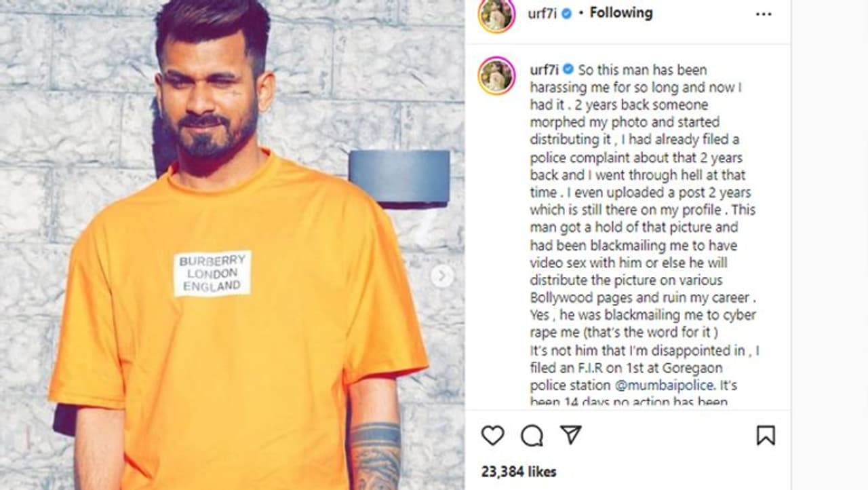The width and height of the screenshot is (868, 490).
Task: Toggle the Following button
Action: point(620,13)
